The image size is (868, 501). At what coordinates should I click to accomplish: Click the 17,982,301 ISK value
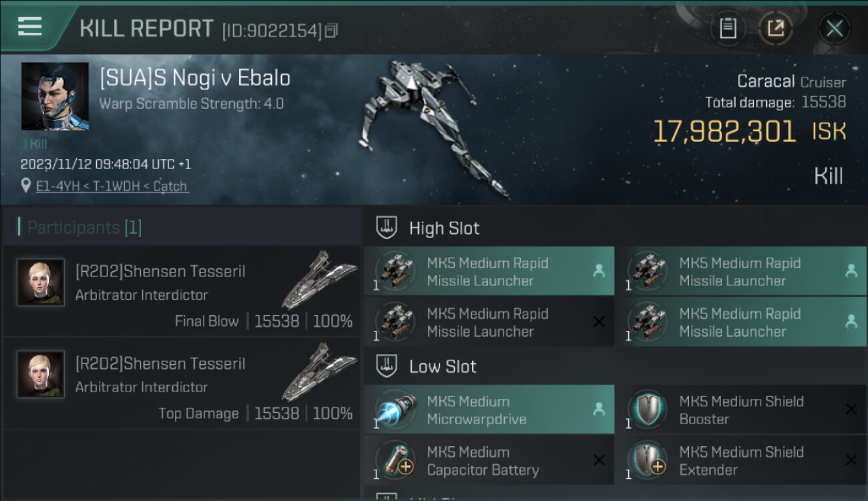tap(724, 132)
